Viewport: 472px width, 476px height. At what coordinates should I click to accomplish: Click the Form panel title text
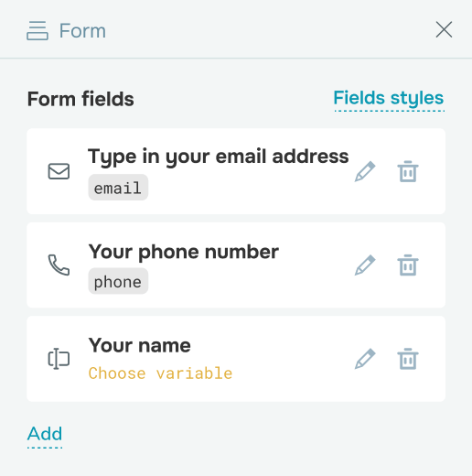tap(82, 31)
